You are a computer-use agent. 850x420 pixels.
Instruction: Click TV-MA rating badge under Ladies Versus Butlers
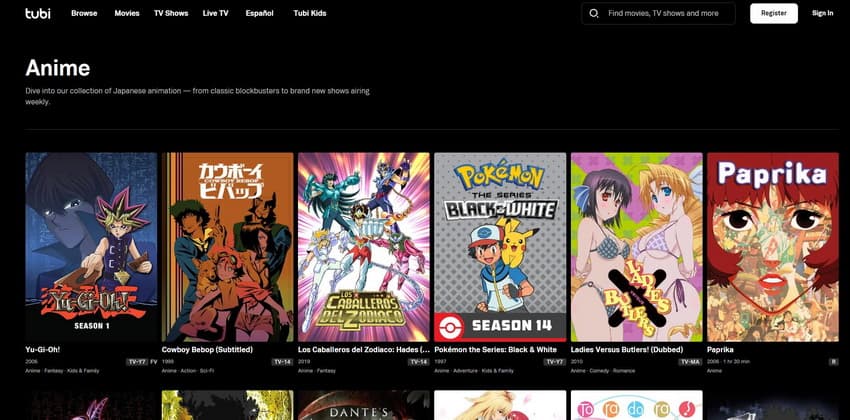click(x=691, y=361)
